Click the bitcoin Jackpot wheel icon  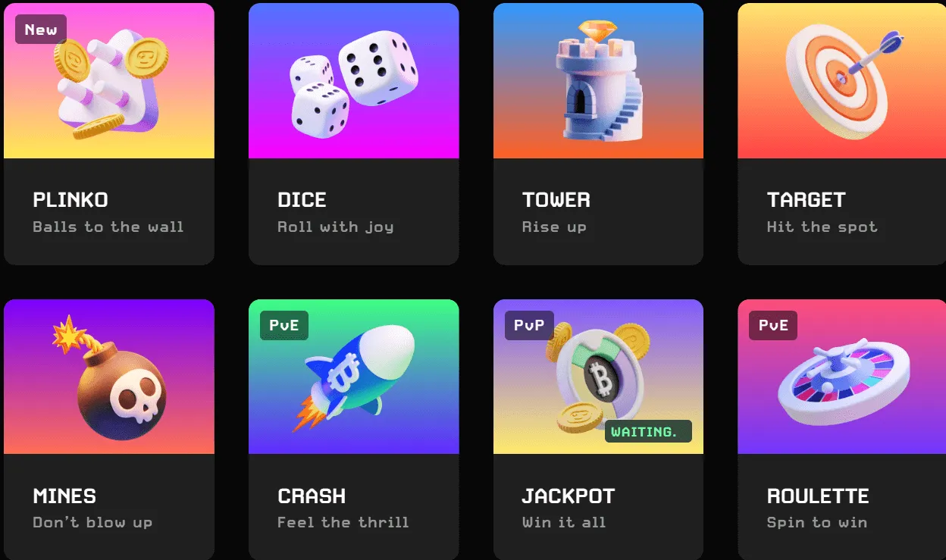[x=598, y=378]
